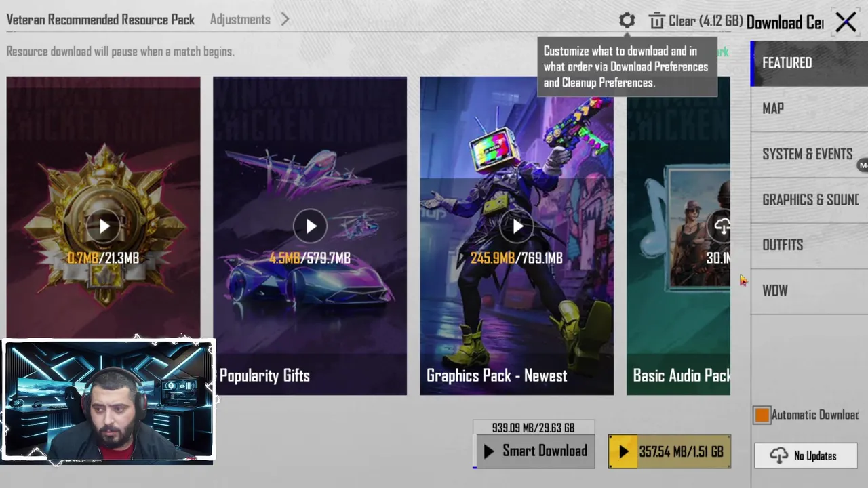
Task: Click the Popularity Gifts pack thumbnail
Action: point(310,236)
